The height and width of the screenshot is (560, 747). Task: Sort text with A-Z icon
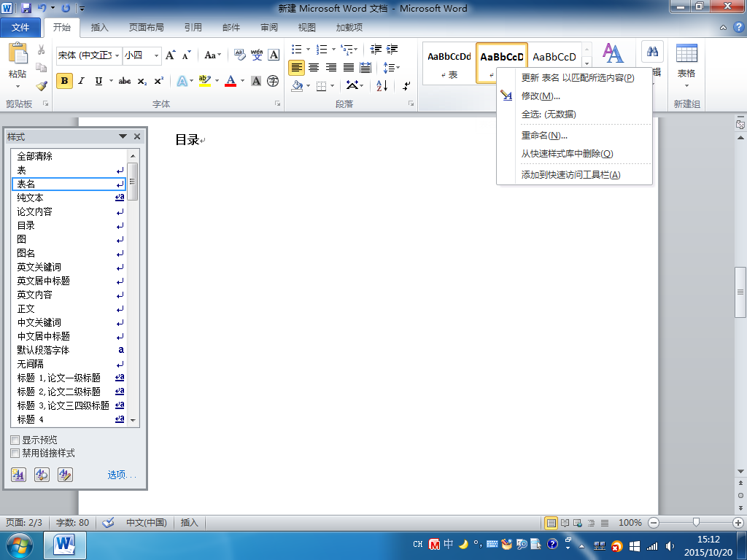click(382, 86)
